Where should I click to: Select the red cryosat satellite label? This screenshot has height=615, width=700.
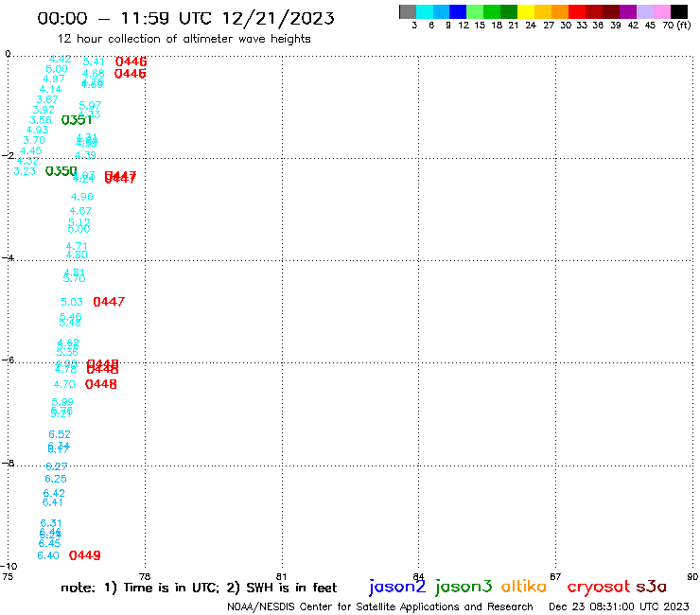click(599, 587)
